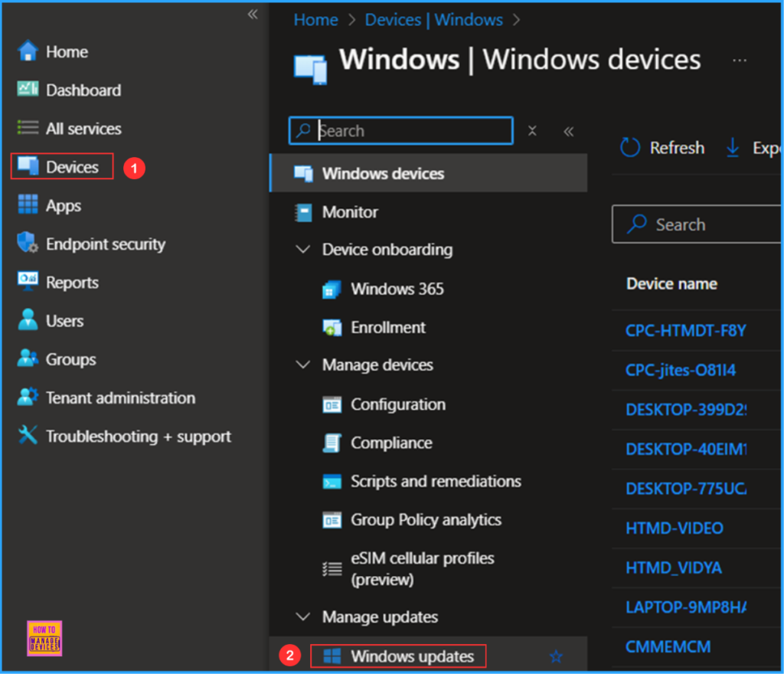Collapse the Device onboarding section
This screenshot has width=784, height=674.
303,250
